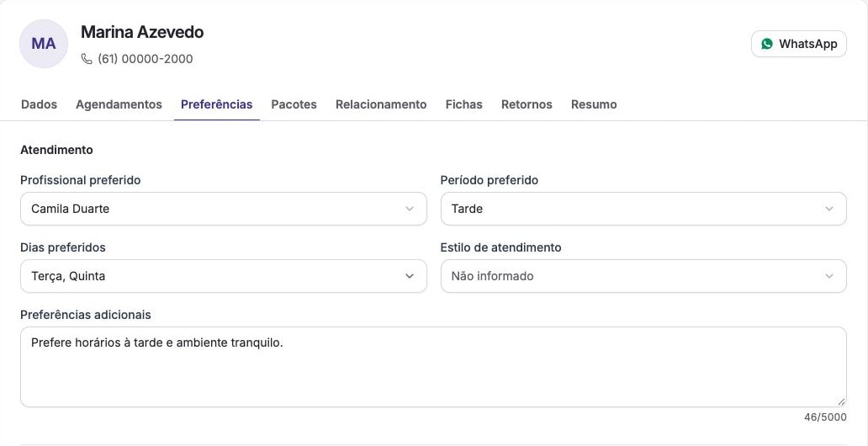Screen dimensions: 868x446
Task: Click the MA avatar circle
Action: point(44,44)
